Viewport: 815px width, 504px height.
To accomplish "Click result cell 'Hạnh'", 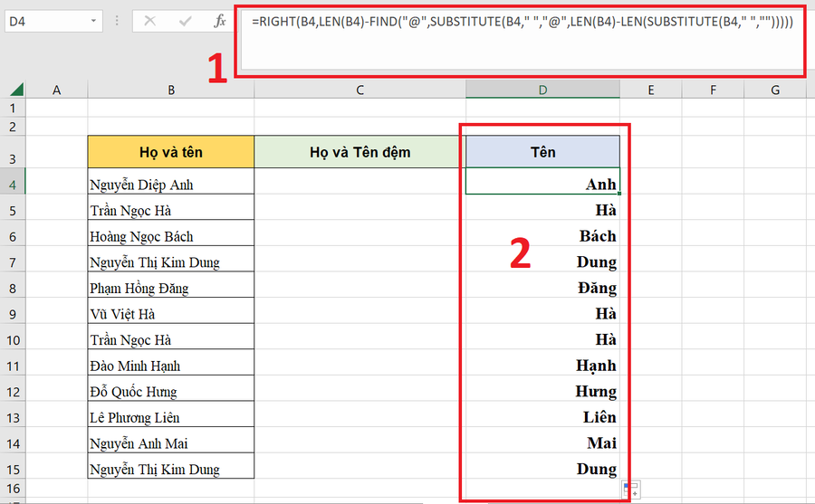I will click(x=542, y=363).
